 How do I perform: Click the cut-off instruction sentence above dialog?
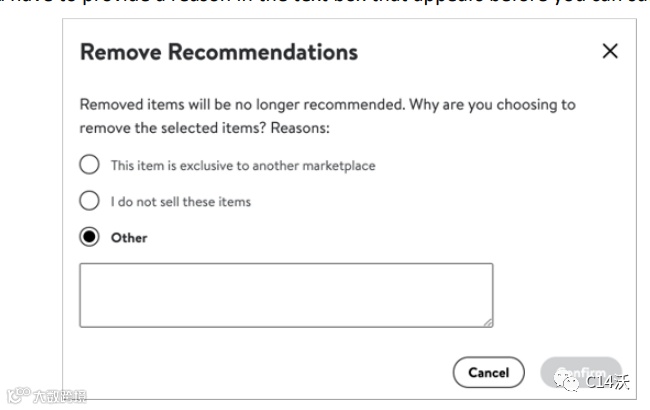[325, 5]
